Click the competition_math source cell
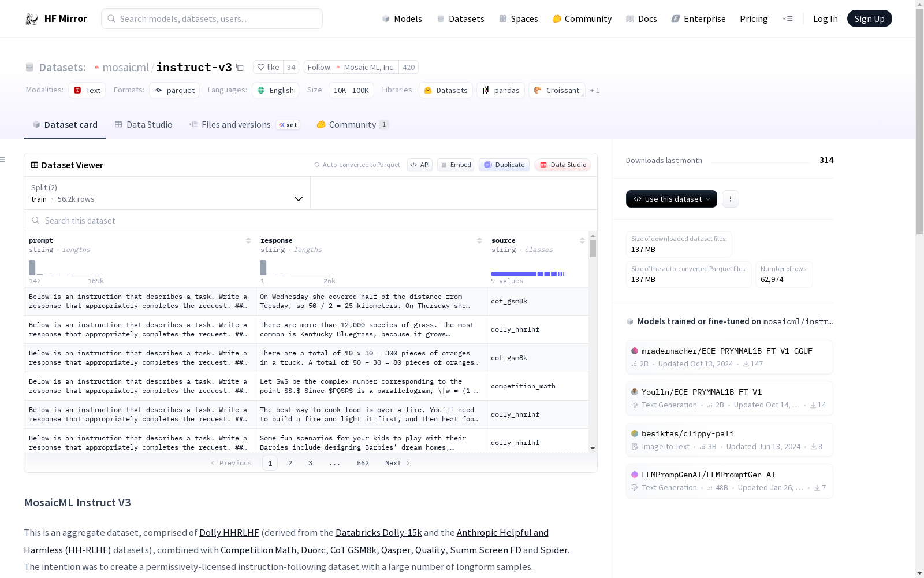 click(537, 386)
